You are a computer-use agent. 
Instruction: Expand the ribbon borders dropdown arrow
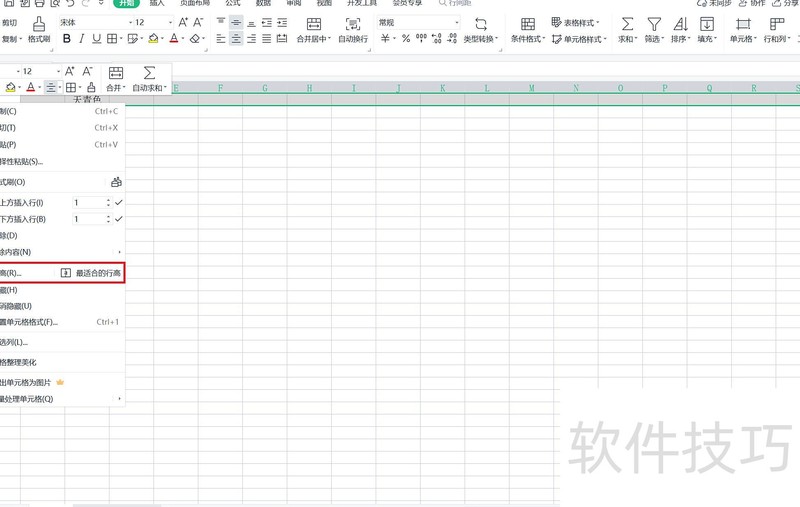(120, 39)
